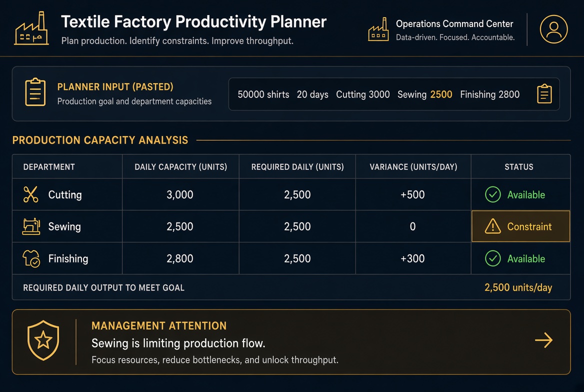Open details via Management Attention arrow
Screen dimensions: 584x392
coord(544,340)
